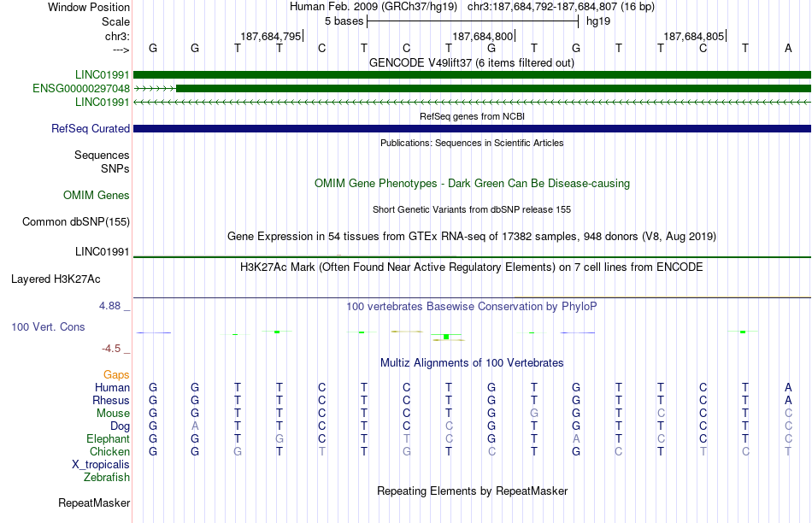Open the ENSG00000297048 gene label
This screenshot has width=812, height=523.
(81, 89)
